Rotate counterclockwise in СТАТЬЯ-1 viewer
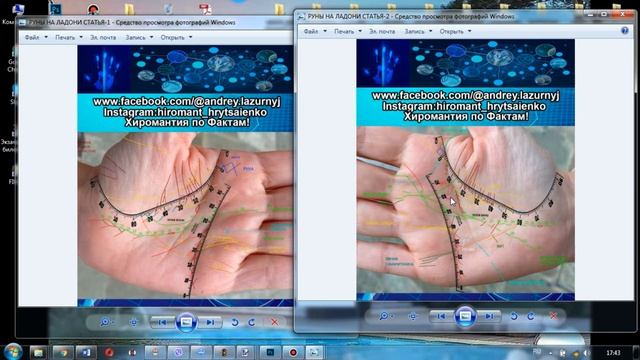The image size is (640, 360). (235, 322)
